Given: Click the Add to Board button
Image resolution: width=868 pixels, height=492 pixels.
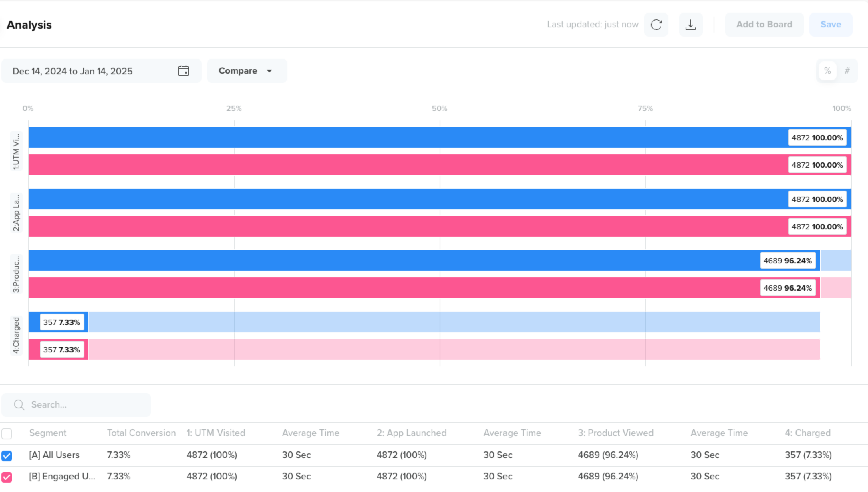Looking at the screenshot, I should pos(764,24).
